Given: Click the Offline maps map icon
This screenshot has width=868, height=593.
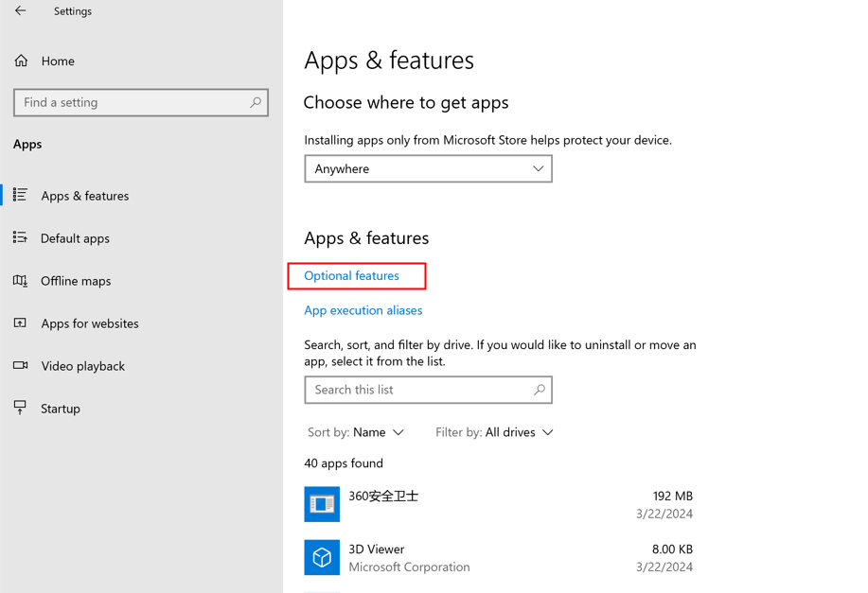Looking at the screenshot, I should 20,280.
